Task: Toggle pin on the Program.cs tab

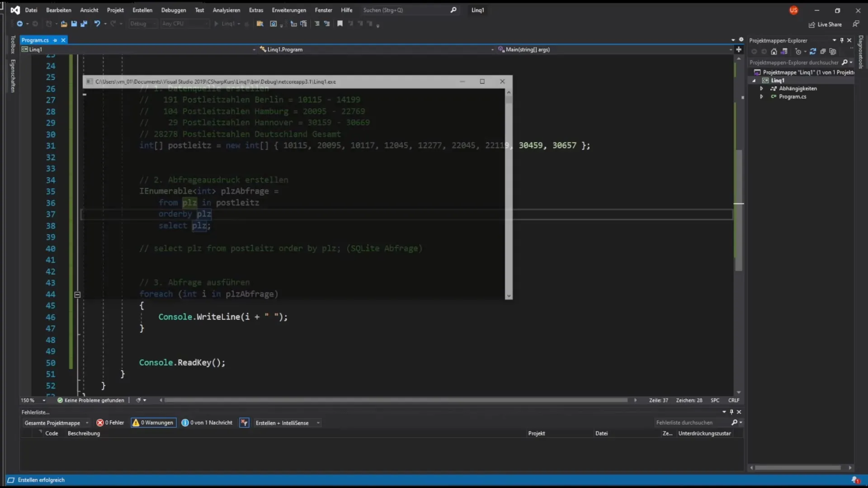Action: point(55,40)
